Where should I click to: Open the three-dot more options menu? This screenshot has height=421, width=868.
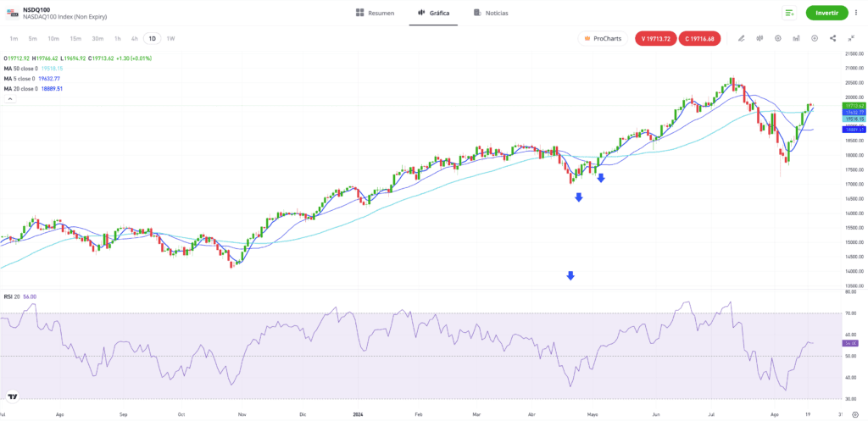(856, 13)
